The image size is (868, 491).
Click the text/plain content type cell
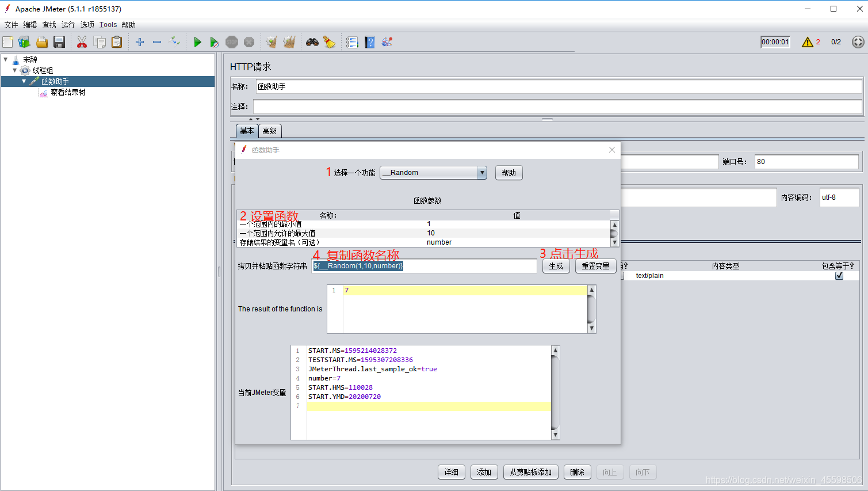pos(726,276)
